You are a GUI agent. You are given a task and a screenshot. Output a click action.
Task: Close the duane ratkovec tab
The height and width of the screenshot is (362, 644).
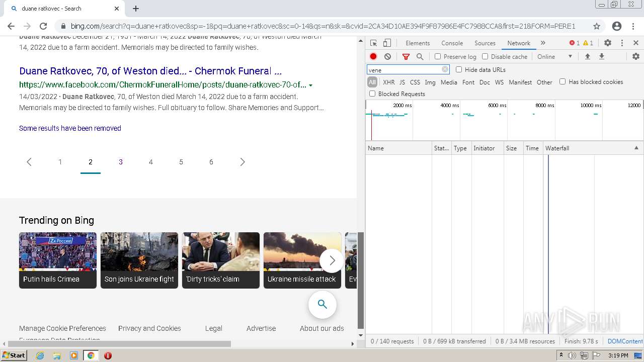pos(117,9)
